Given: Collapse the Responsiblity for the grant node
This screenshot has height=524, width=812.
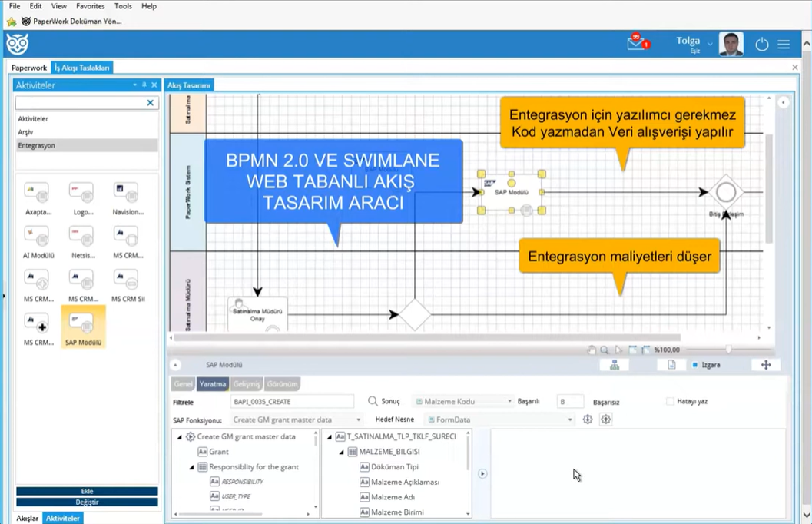Looking at the screenshot, I should click(x=192, y=467).
